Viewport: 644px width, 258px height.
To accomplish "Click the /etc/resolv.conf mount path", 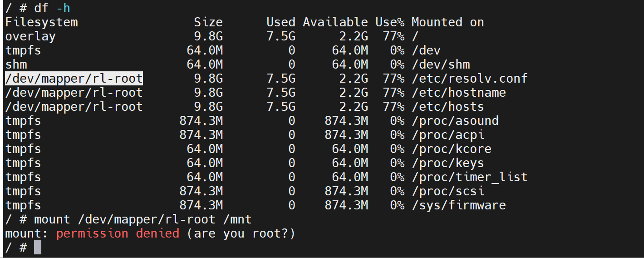I will (469, 79).
